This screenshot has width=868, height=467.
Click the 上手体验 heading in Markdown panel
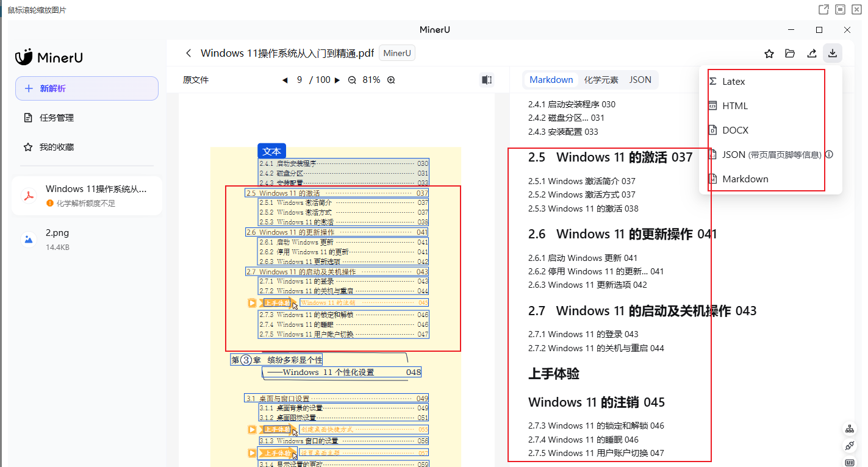pyautogui.click(x=554, y=374)
